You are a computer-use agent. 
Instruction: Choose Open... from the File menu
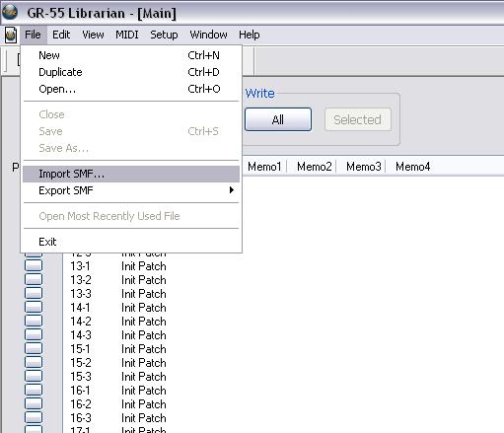tap(131, 89)
